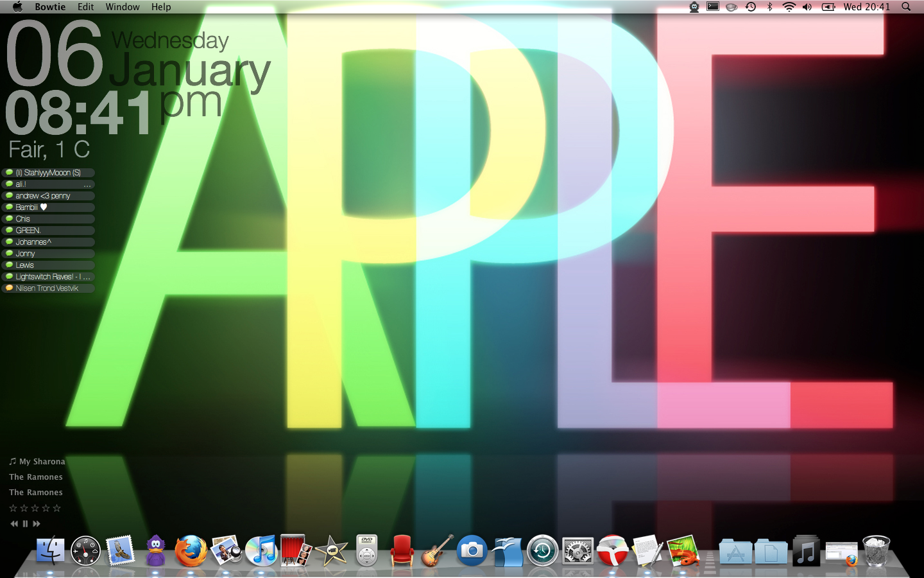The height and width of the screenshot is (578, 924).
Task: Launch Firefox from the dock
Action: [x=191, y=550]
